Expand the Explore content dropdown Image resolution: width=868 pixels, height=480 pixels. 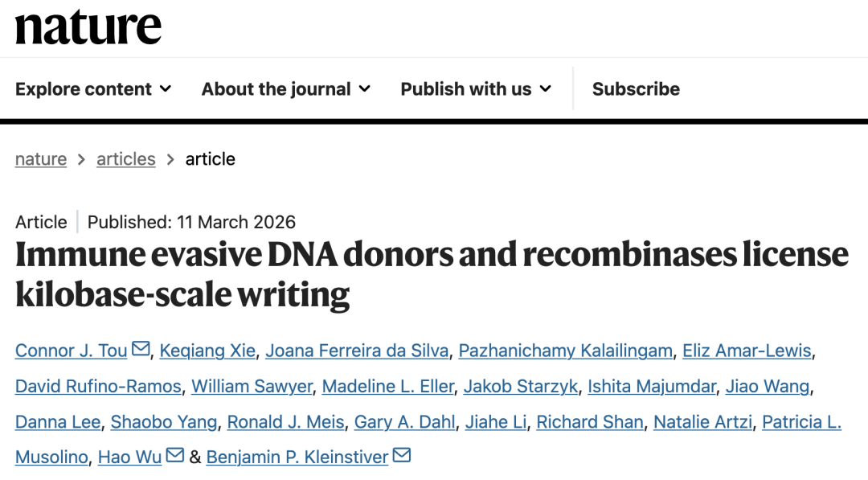point(93,89)
